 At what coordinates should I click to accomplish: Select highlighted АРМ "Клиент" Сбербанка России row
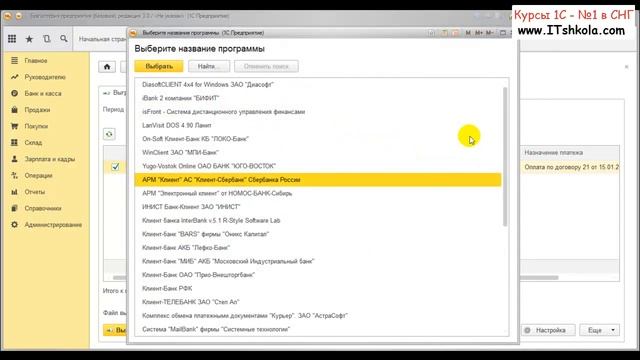pos(318,180)
